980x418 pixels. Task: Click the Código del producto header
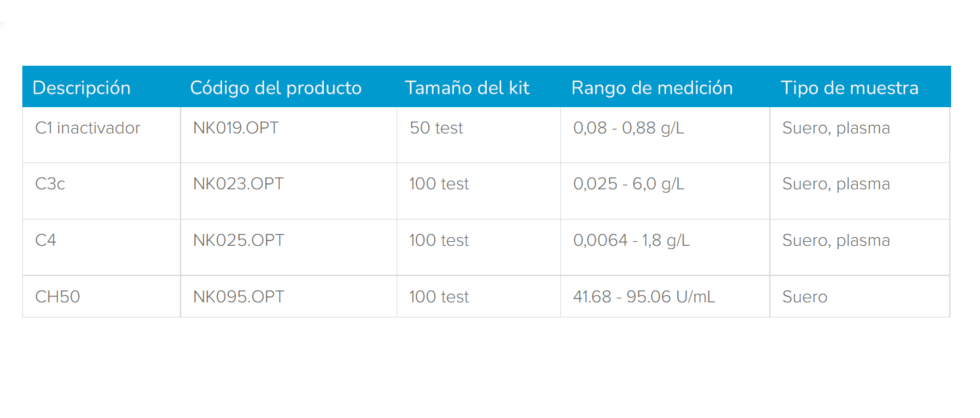pyautogui.click(x=276, y=88)
